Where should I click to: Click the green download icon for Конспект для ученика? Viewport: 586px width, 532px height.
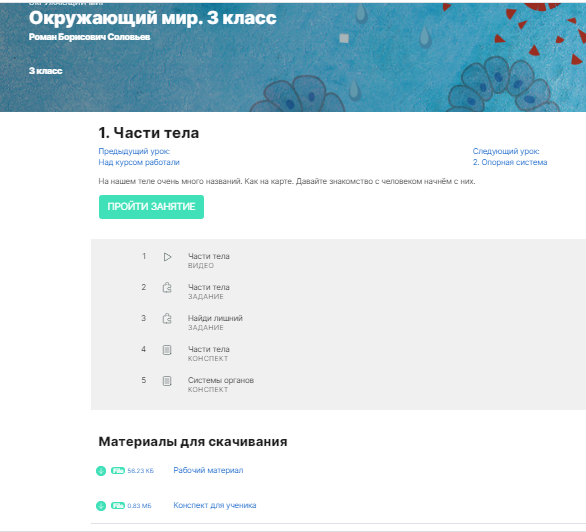point(101,506)
